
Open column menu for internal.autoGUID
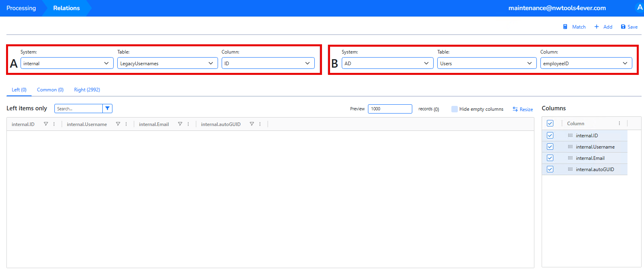pos(260,124)
